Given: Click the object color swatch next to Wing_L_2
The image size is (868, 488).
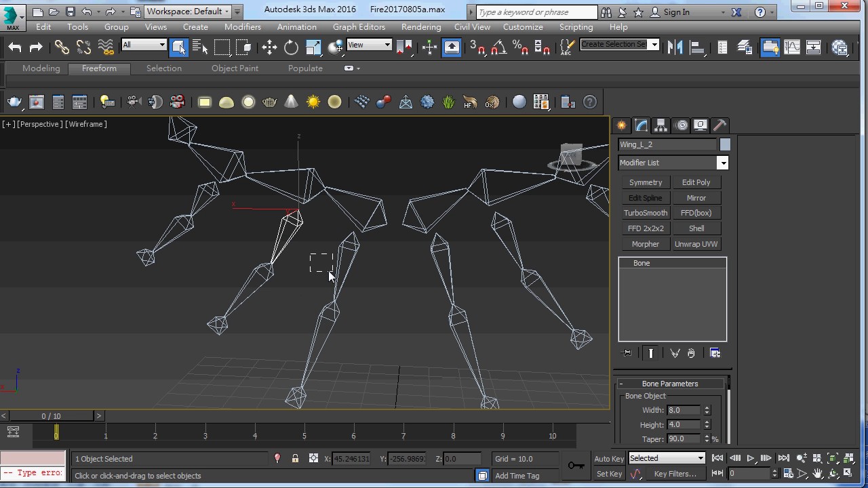Looking at the screenshot, I should [725, 144].
